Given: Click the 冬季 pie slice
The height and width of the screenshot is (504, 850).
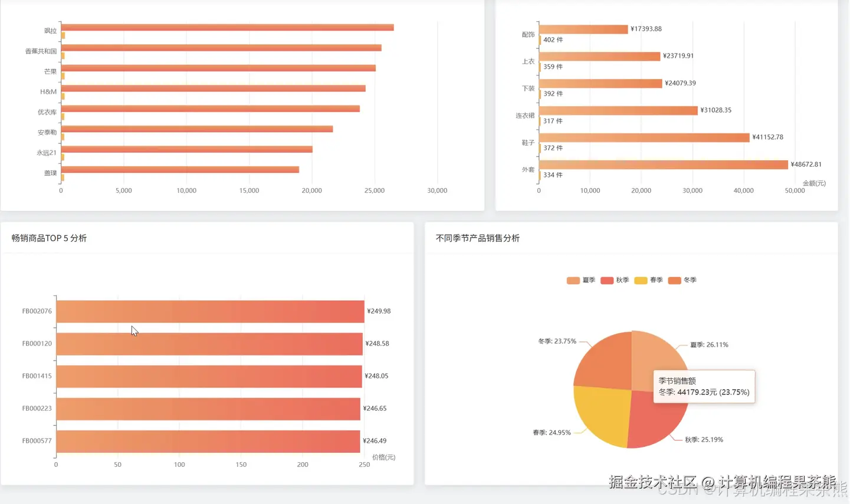Looking at the screenshot, I should (x=608, y=363).
